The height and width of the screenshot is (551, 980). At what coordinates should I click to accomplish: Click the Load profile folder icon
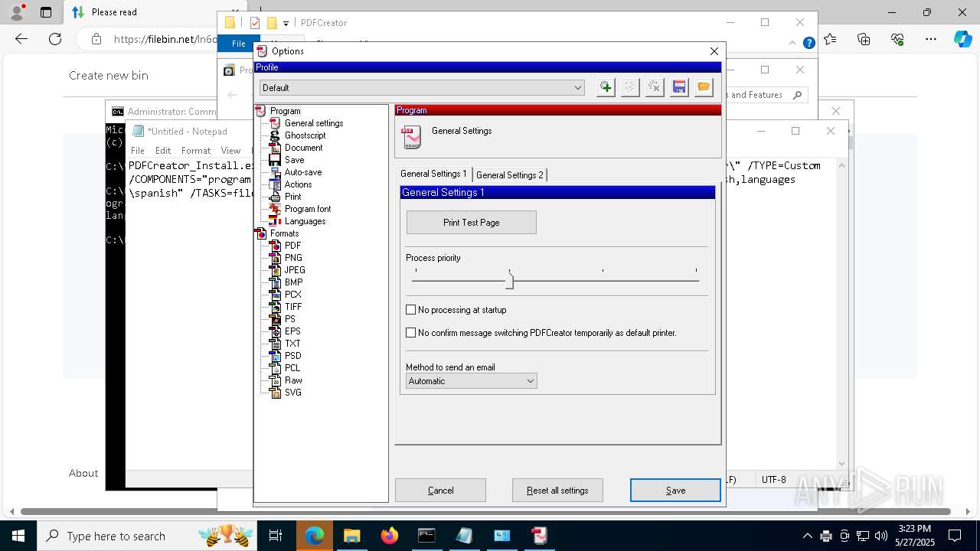coord(704,87)
